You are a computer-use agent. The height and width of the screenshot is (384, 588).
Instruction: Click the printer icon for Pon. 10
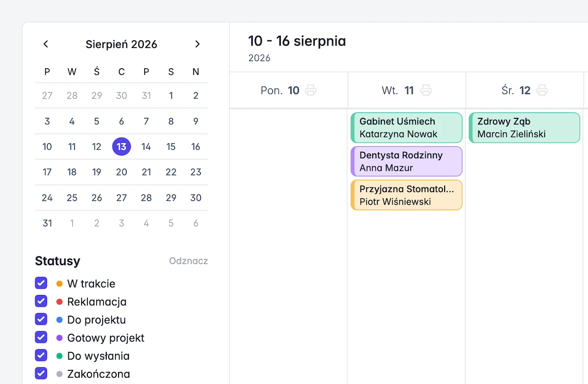point(311,90)
